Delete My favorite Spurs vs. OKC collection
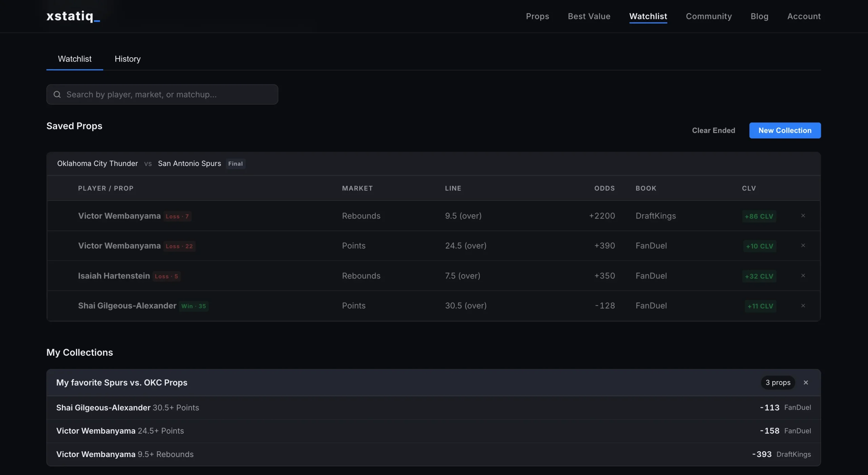868x475 pixels. click(x=806, y=383)
